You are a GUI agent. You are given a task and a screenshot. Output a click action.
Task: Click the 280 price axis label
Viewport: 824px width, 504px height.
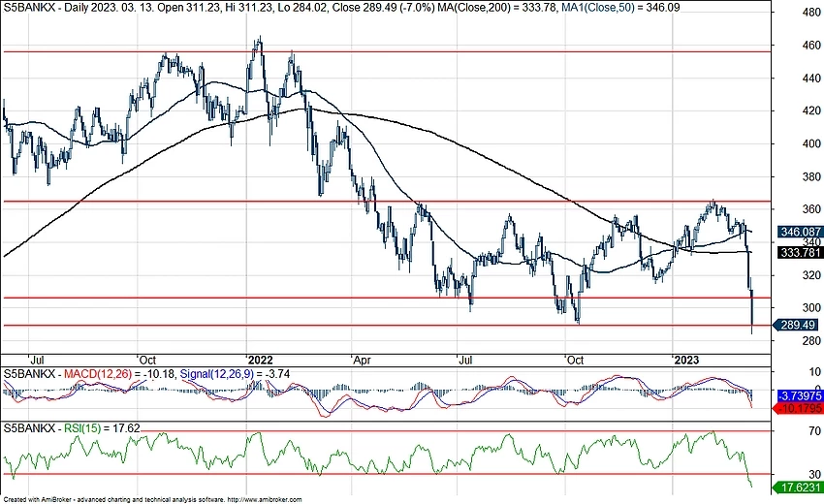click(811, 340)
